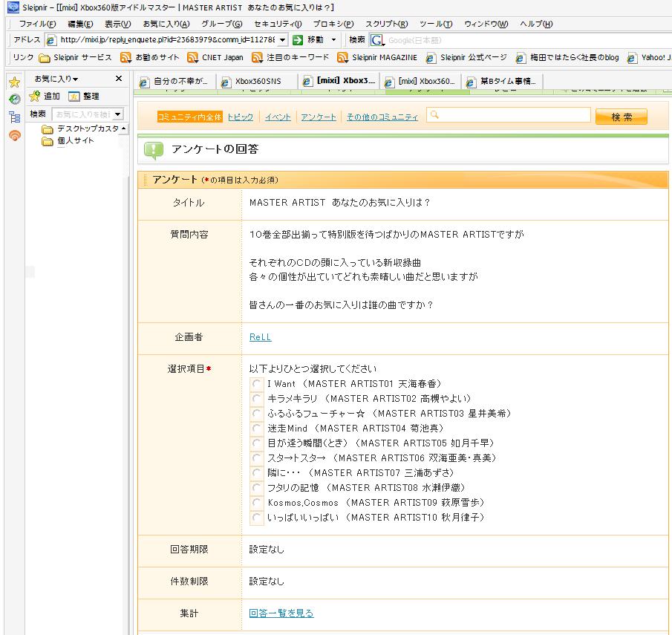Open the ReLL organizer profile link
Screen dimensions: 672x635
click(x=260, y=337)
